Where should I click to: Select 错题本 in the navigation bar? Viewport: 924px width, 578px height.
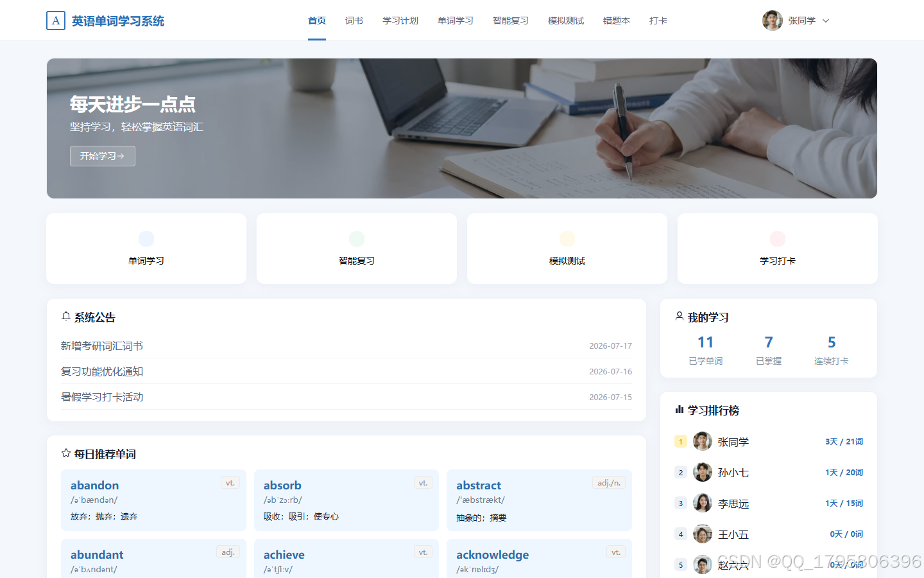(617, 21)
